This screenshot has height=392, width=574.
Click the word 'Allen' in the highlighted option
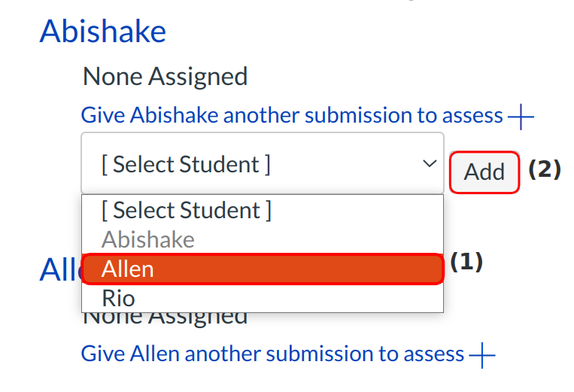tap(128, 269)
